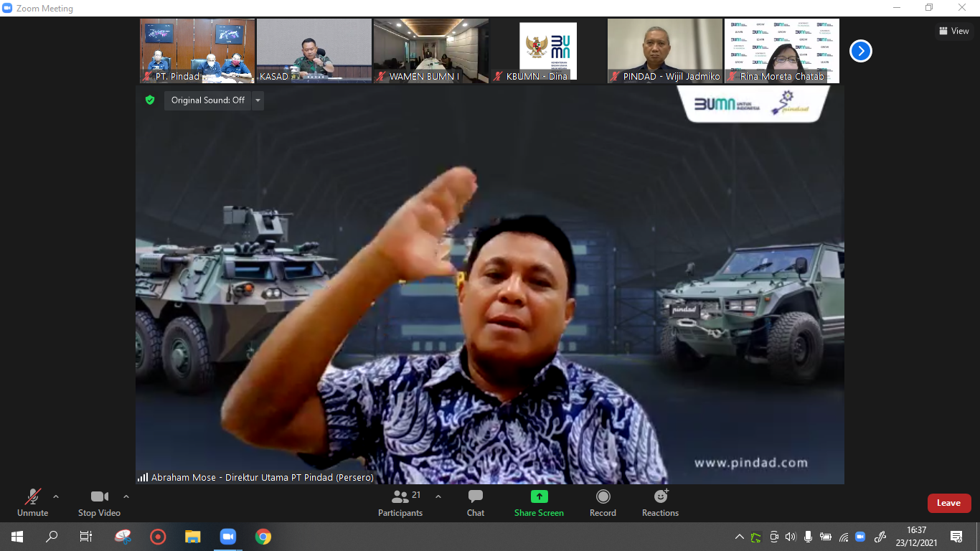Leave the meeting
Screen dimensions: 980x551
[x=948, y=503]
